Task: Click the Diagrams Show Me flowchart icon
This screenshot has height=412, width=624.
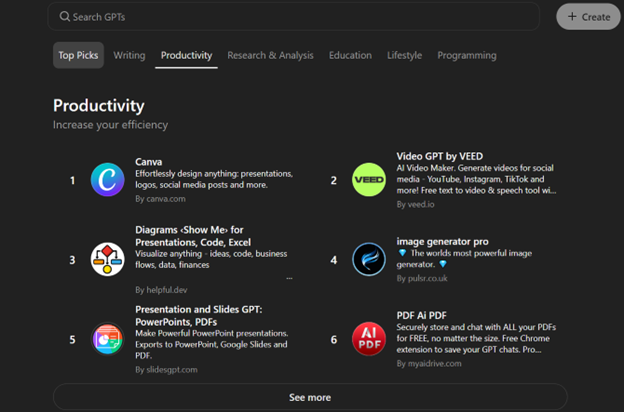Action: [107, 259]
